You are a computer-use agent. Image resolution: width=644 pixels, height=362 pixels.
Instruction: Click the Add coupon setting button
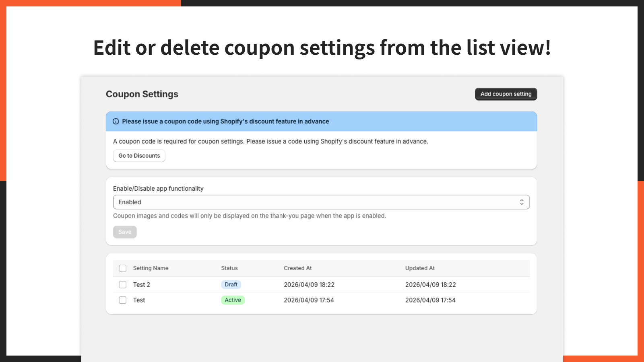click(x=506, y=94)
